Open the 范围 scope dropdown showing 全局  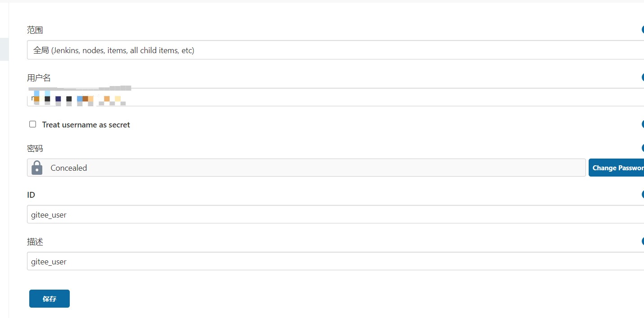pyautogui.click(x=270, y=50)
